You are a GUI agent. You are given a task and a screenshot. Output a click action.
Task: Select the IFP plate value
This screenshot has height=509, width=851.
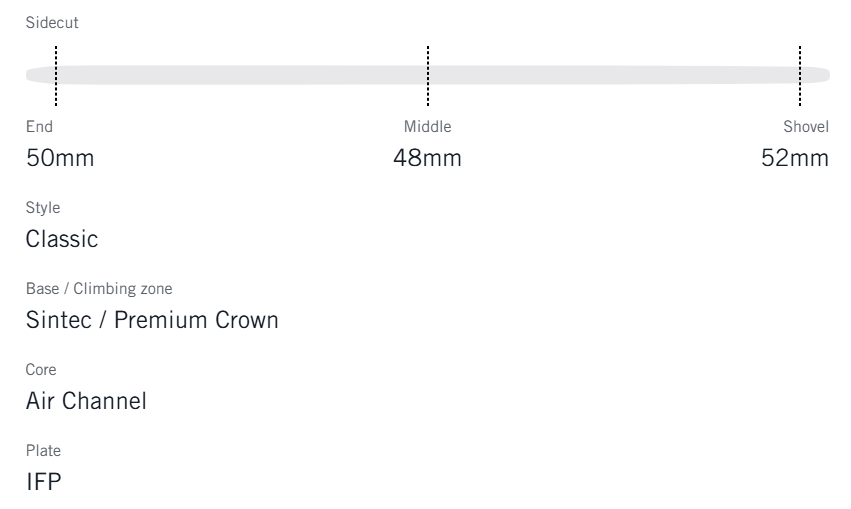41,482
